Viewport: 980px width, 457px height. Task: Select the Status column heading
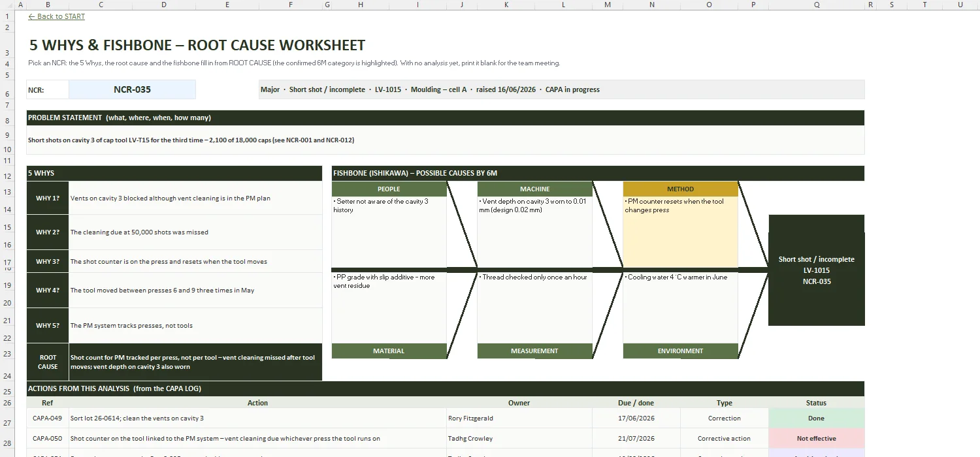[x=816, y=403]
